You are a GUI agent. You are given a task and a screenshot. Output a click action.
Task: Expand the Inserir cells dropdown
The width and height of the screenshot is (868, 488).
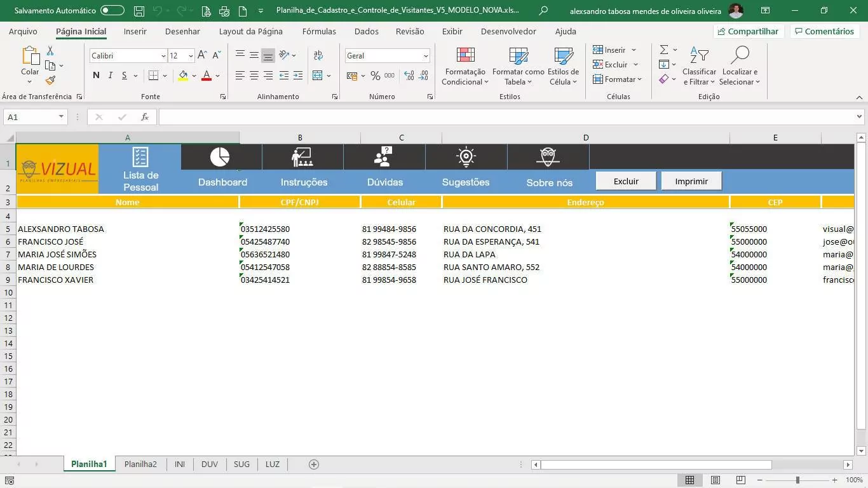pyautogui.click(x=634, y=50)
